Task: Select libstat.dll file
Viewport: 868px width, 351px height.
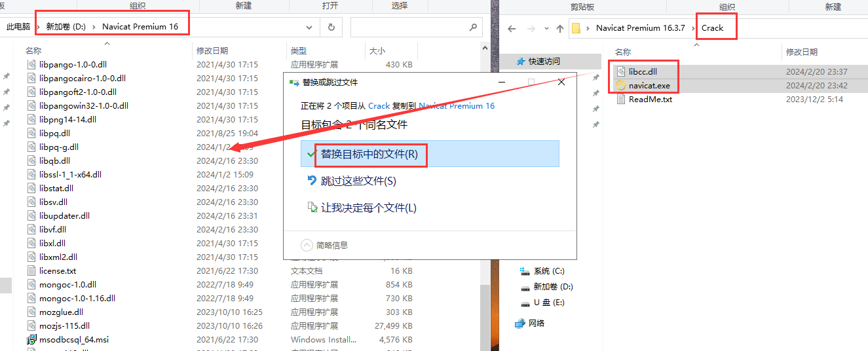Action: point(56,188)
